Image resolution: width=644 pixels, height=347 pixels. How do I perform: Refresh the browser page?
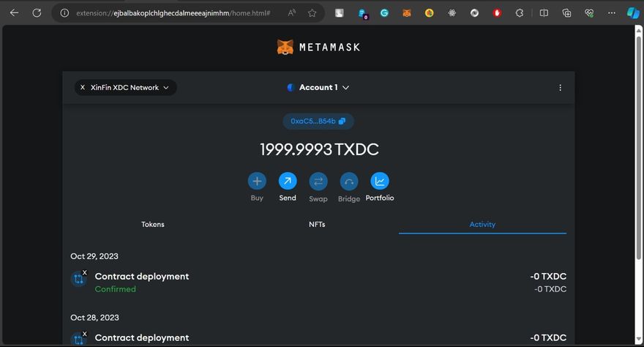(x=37, y=13)
